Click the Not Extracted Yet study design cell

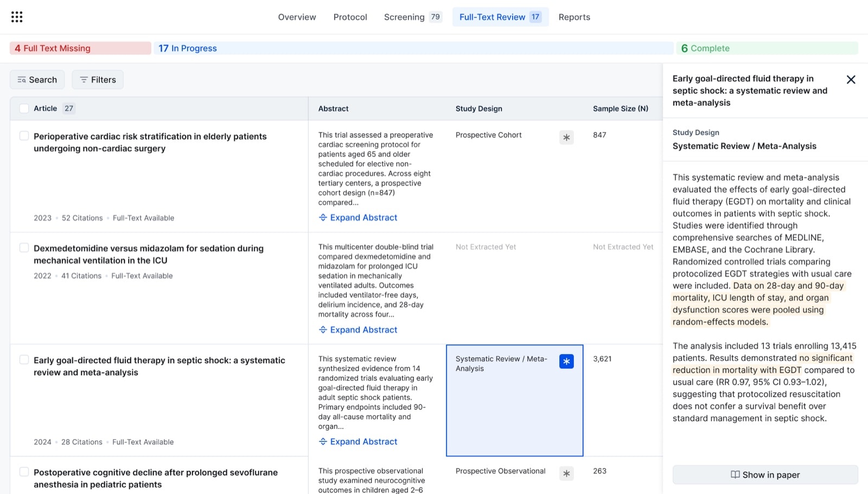pyautogui.click(x=486, y=247)
